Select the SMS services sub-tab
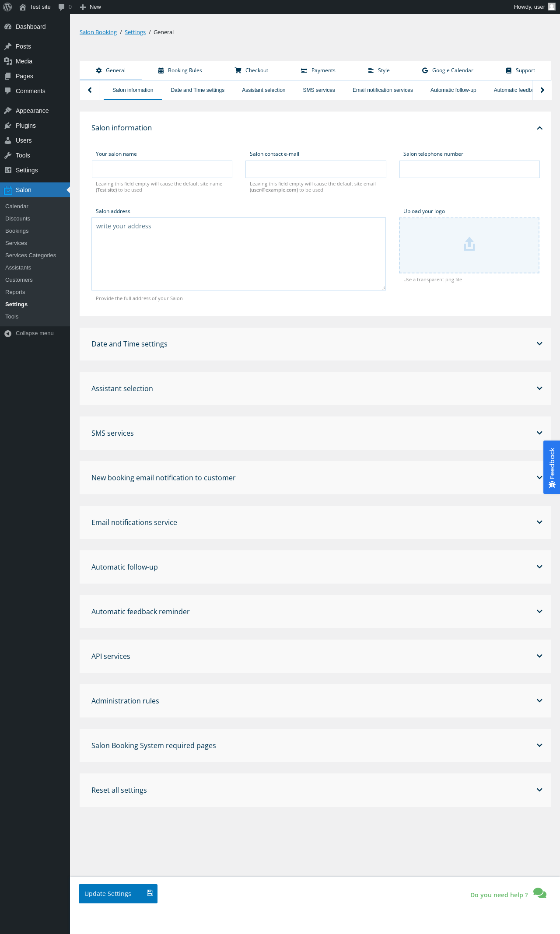The image size is (560, 934). point(319,90)
